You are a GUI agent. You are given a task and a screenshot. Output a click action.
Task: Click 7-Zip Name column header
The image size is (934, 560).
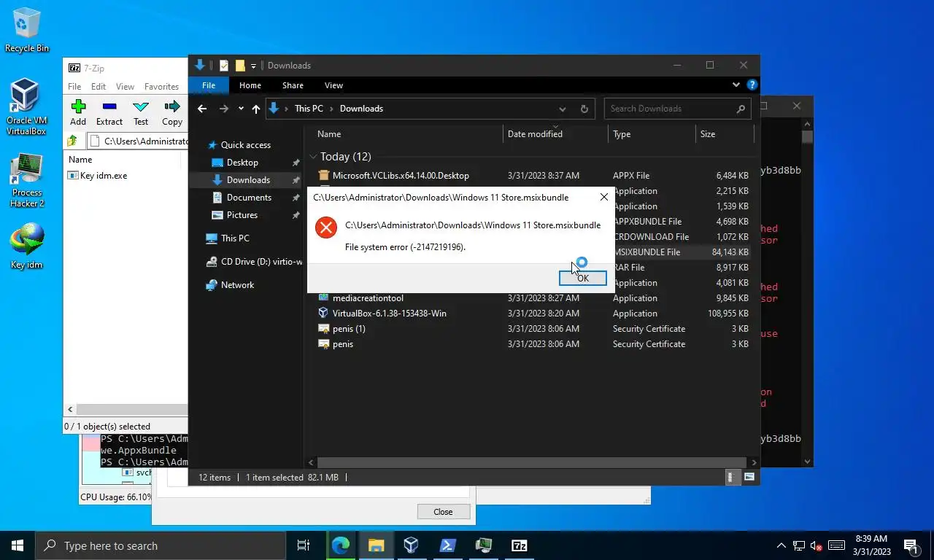point(80,159)
